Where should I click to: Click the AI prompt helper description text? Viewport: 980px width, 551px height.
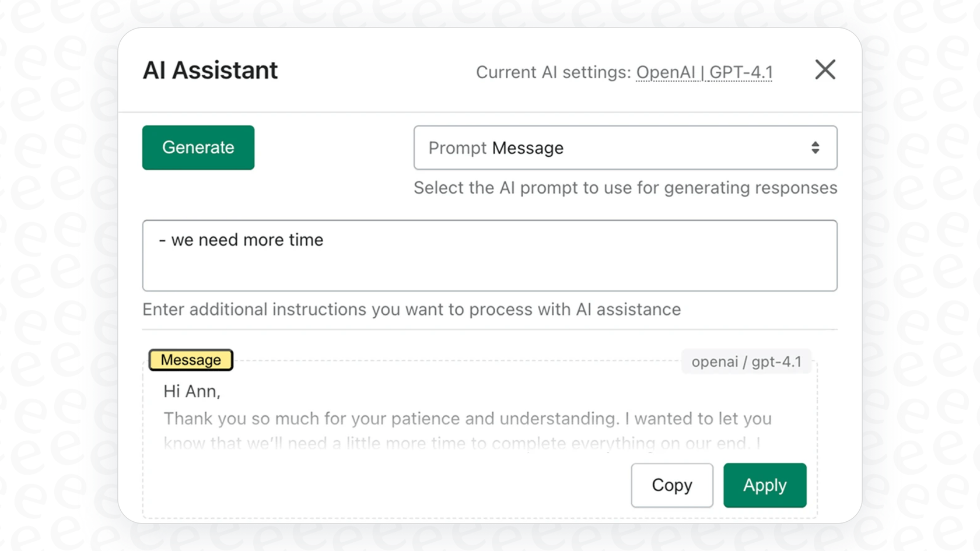625,188
